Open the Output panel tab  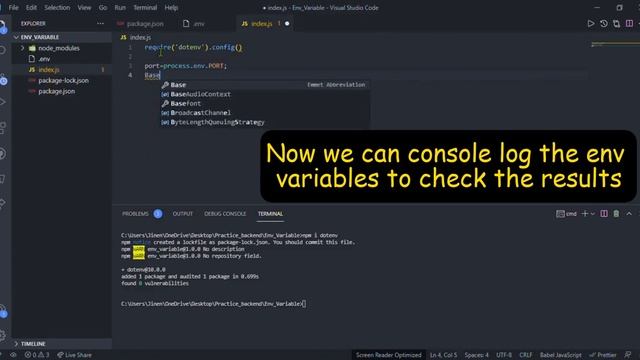click(182, 214)
